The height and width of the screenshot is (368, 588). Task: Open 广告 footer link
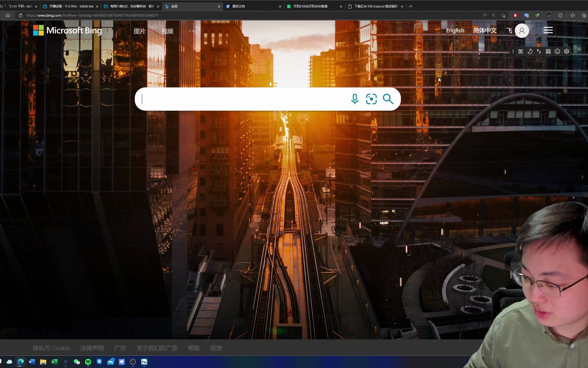(x=120, y=348)
